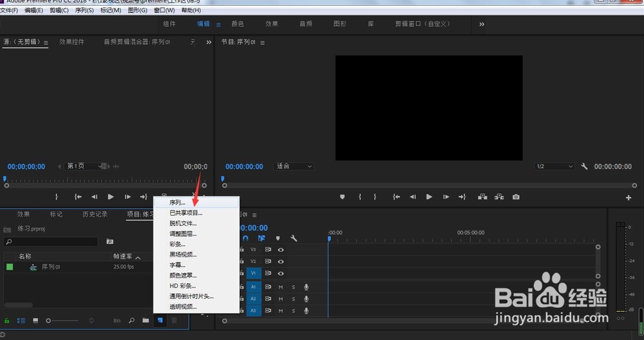
Task: Choose 序列... from the new item menu
Action: pyautogui.click(x=196, y=202)
